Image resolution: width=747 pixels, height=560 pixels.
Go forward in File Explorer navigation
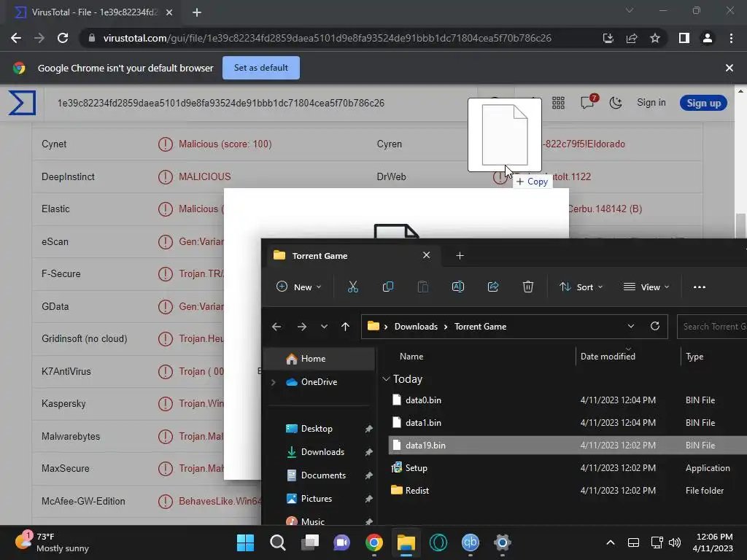[301, 327]
